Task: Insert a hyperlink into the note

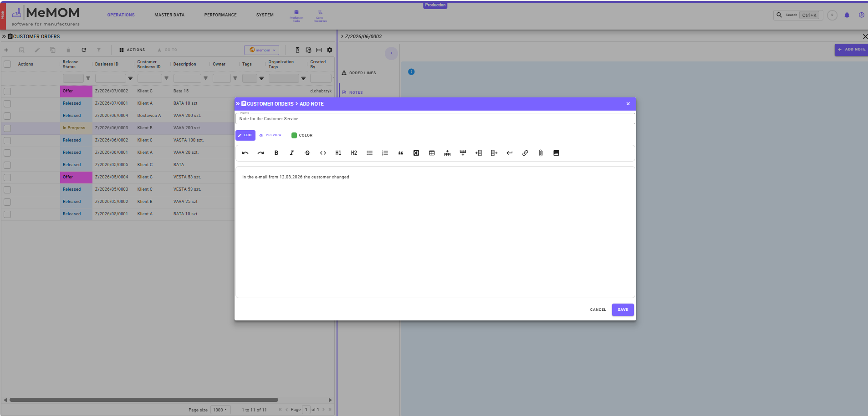Action: pos(525,153)
